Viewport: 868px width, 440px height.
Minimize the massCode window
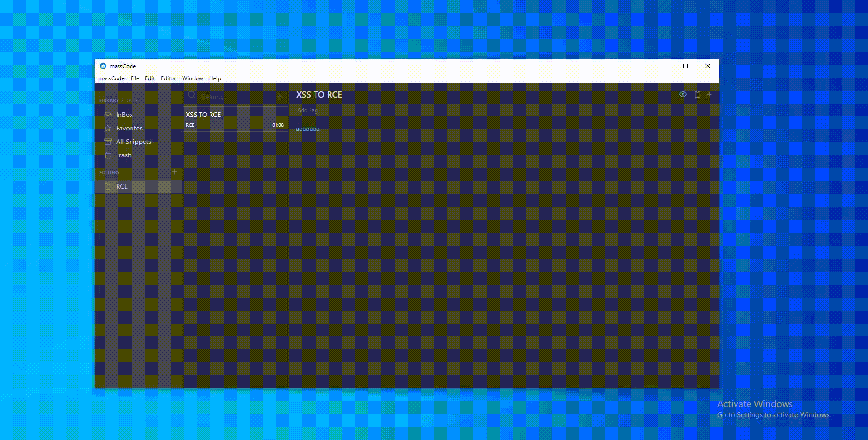pyautogui.click(x=664, y=66)
